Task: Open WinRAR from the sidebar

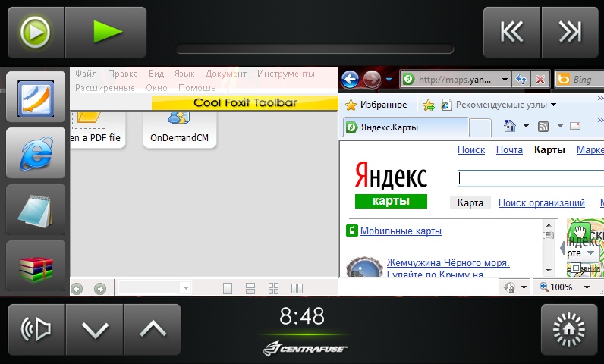Action: [36, 265]
